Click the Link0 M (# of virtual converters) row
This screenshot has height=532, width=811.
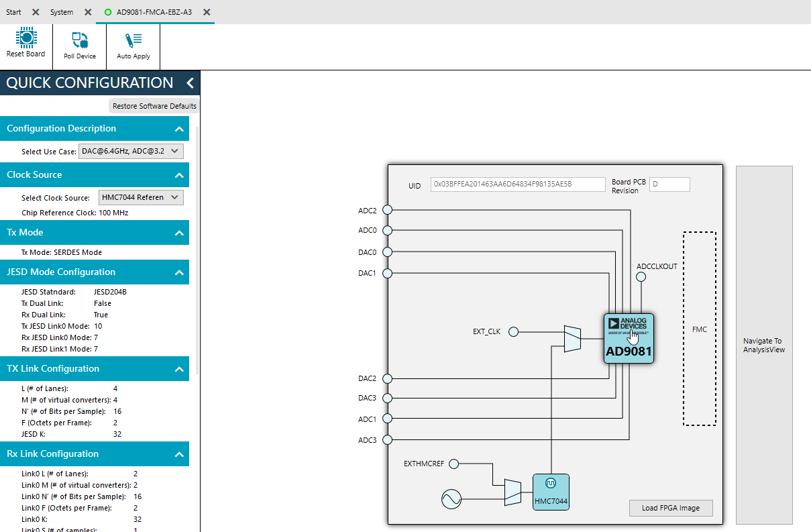[80, 485]
